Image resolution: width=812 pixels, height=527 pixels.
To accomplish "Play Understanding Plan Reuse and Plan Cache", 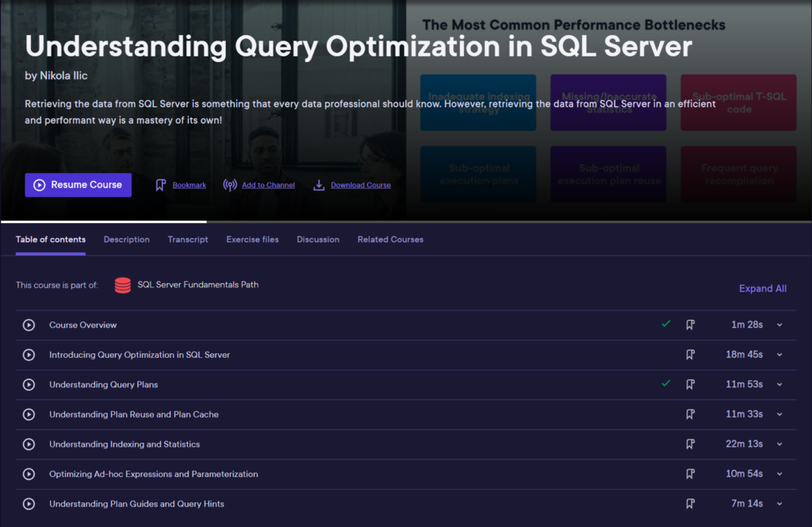I will (29, 414).
